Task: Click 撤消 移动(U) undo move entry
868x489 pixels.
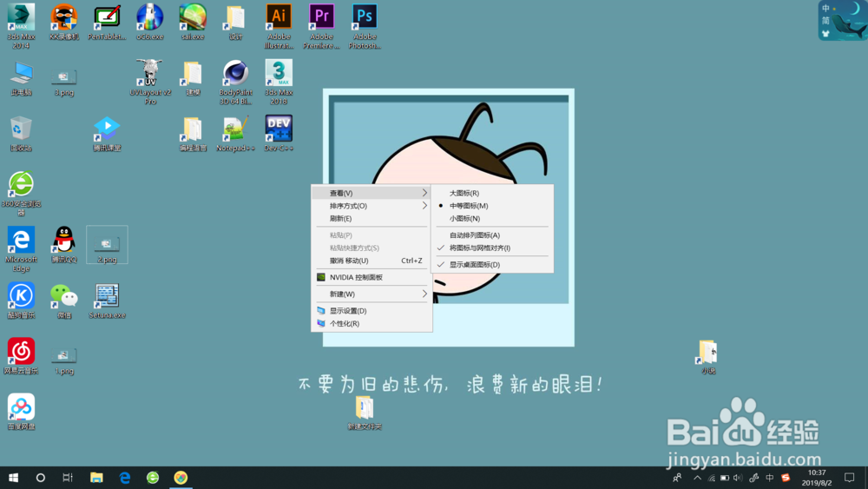Action: tap(372, 261)
